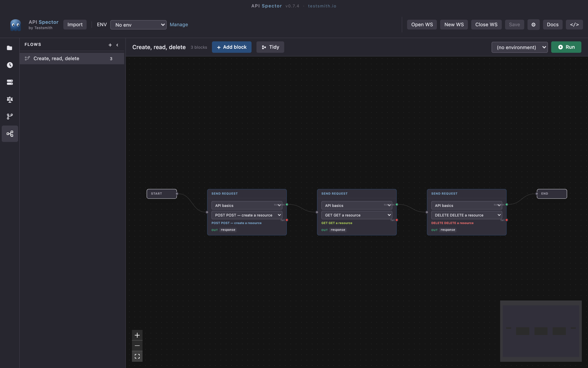Run the flow
The width and height of the screenshot is (588, 368).
coord(566,47)
